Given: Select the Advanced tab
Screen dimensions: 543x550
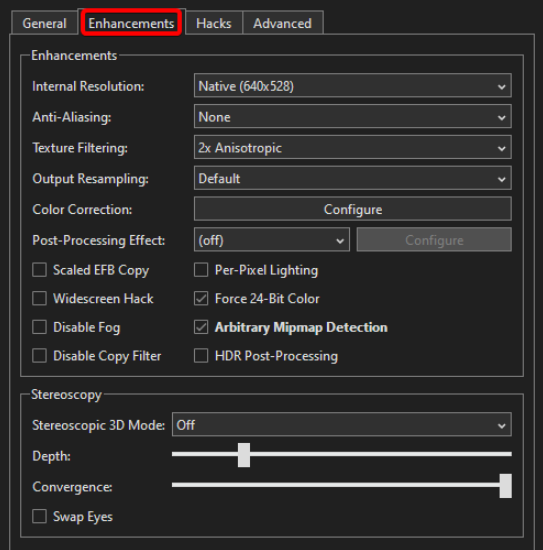Looking at the screenshot, I should pos(282,23).
